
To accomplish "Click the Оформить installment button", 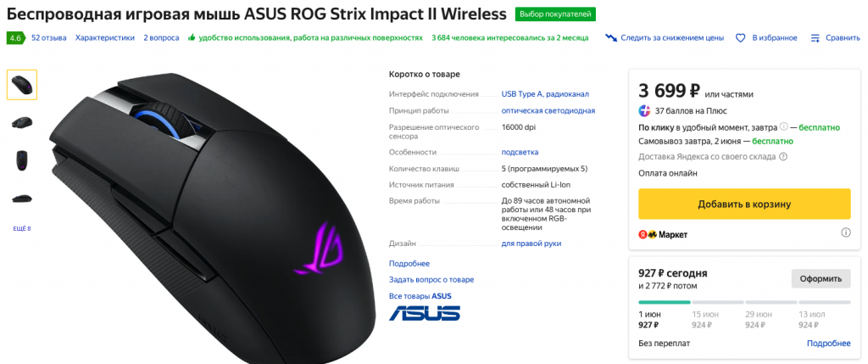I will [x=821, y=278].
